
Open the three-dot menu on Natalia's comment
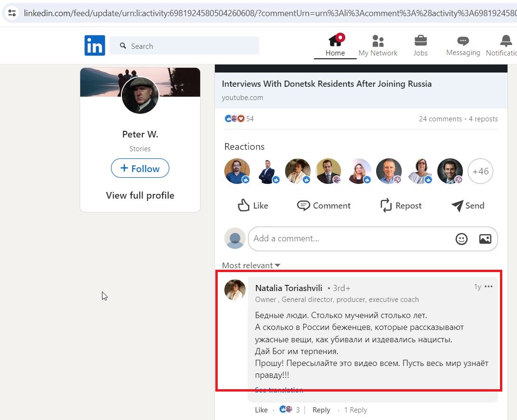coord(489,286)
